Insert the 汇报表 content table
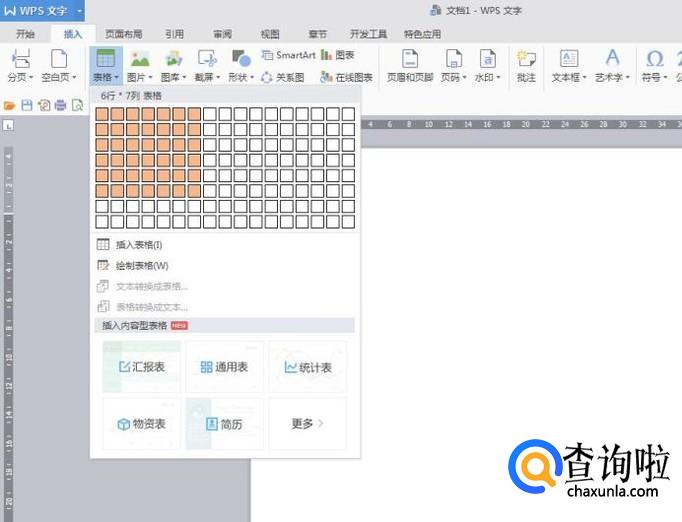The height and width of the screenshot is (522, 682). click(x=141, y=367)
